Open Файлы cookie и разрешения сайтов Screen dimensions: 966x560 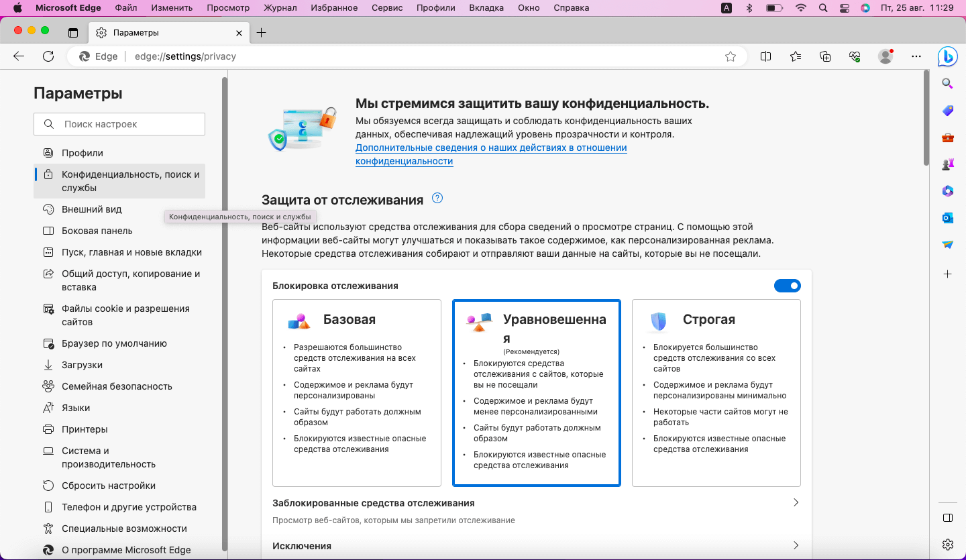119,315
